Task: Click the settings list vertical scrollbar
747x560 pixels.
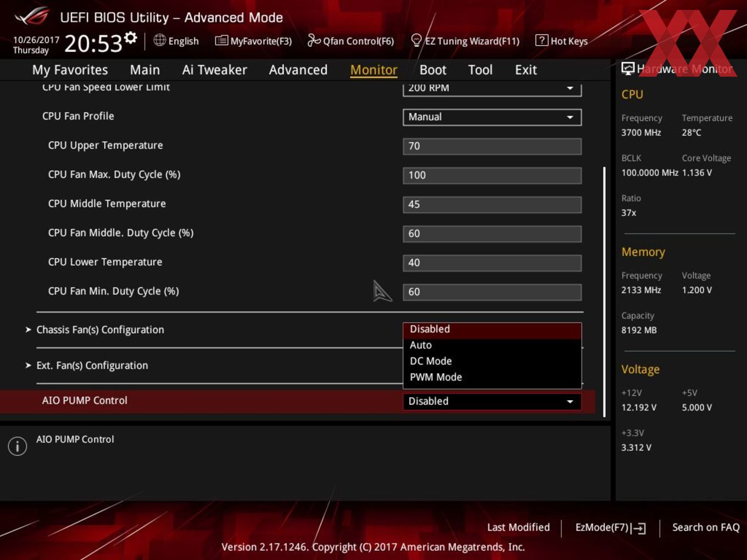Action: tap(605, 292)
